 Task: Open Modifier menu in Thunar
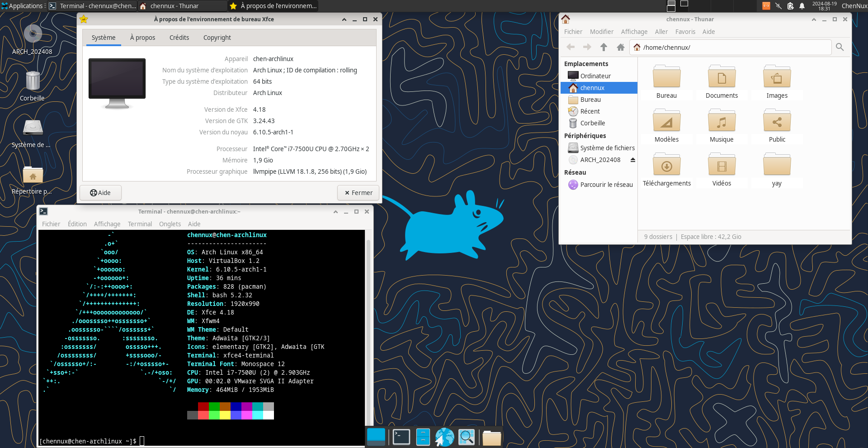602,32
